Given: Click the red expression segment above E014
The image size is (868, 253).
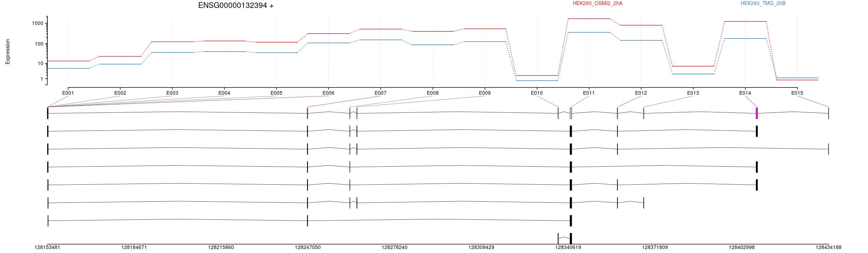Looking at the screenshot, I should tap(745, 21).
